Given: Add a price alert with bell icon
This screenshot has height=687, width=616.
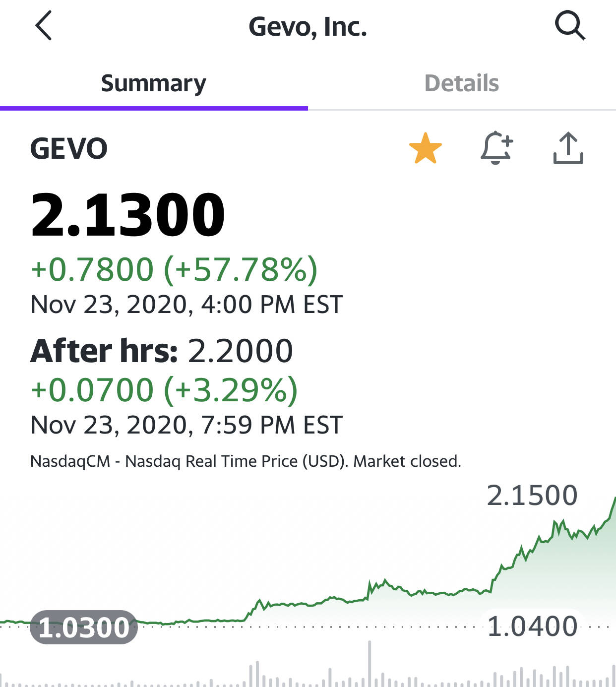Looking at the screenshot, I should click(x=496, y=148).
